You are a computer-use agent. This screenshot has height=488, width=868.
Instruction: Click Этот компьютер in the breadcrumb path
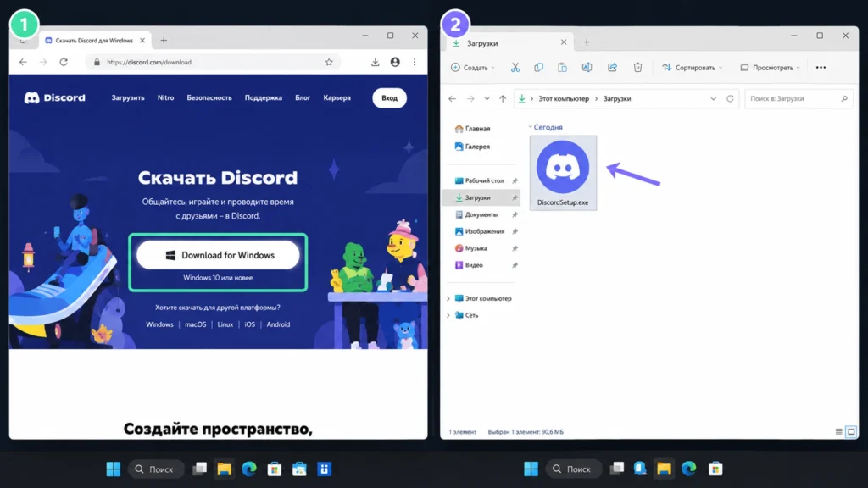pyautogui.click(x=564, y=98)
